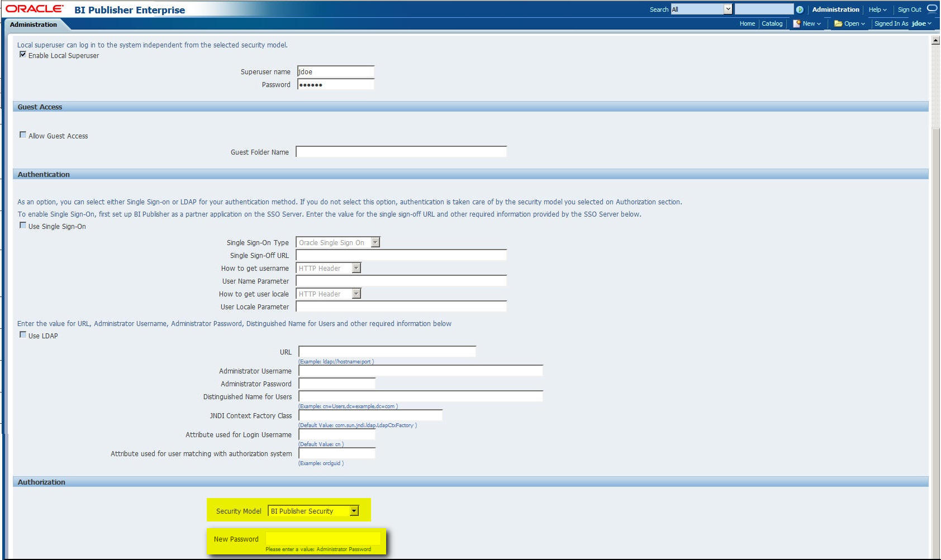Open the Open menu with folder icon

click(x=849, y=23)
